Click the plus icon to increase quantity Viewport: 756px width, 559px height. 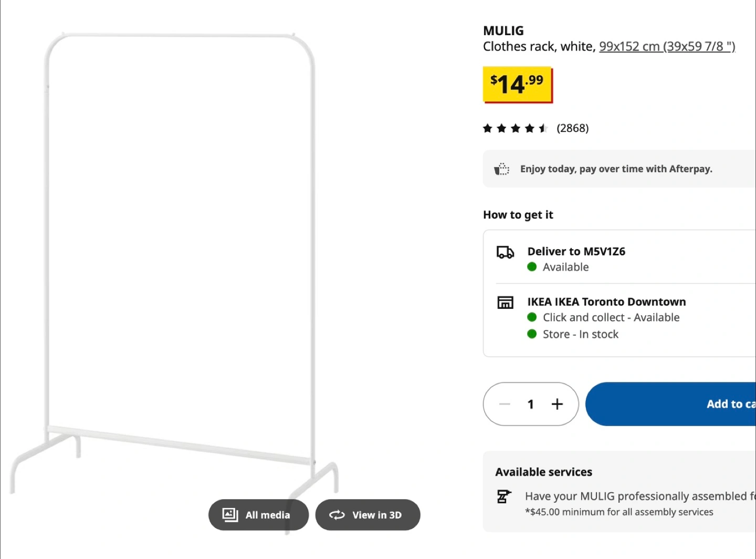557,404
